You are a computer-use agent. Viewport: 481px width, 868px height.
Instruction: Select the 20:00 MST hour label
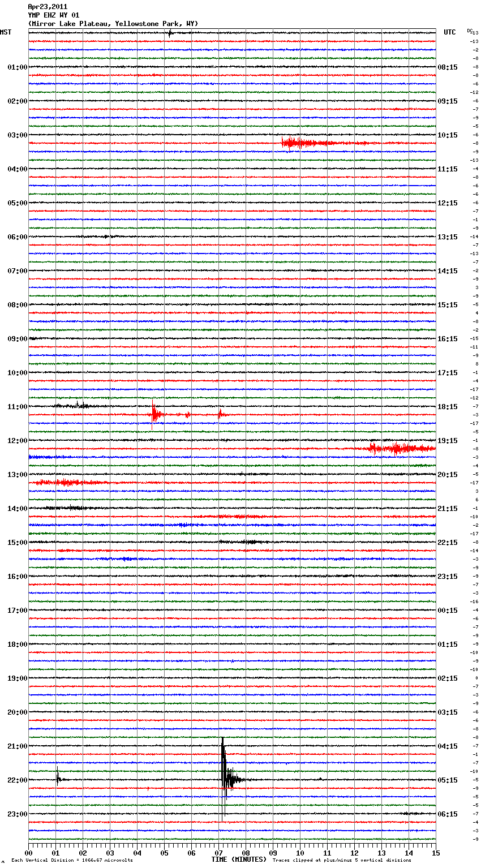(17, 712)
